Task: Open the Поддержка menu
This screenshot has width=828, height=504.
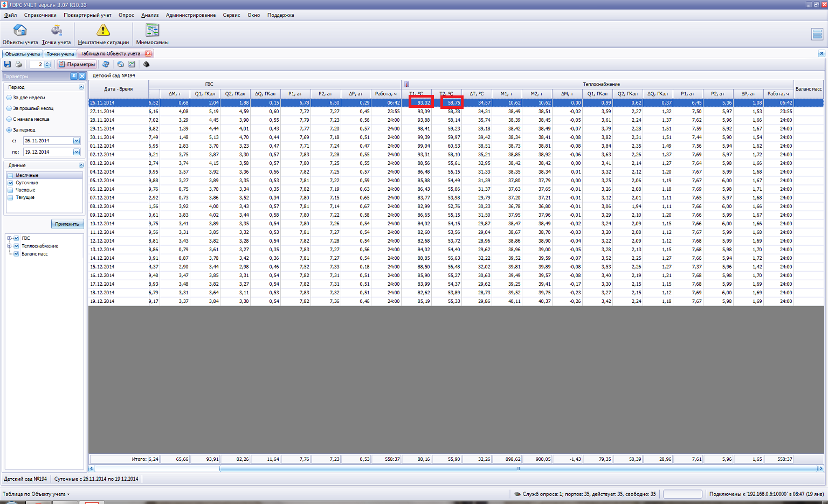Action: coord(281,15)
